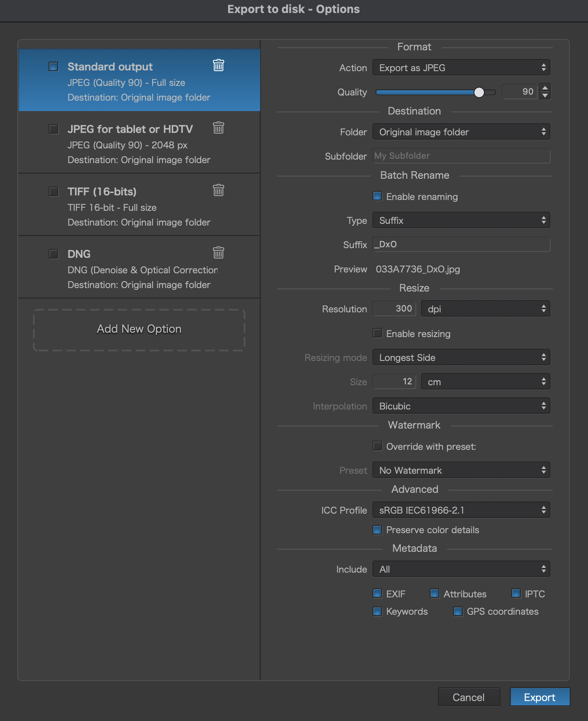Image resolution: width=588 pixels, height=721 pixels.
Task: Click the Export button
Action: (x=539, y=697)
